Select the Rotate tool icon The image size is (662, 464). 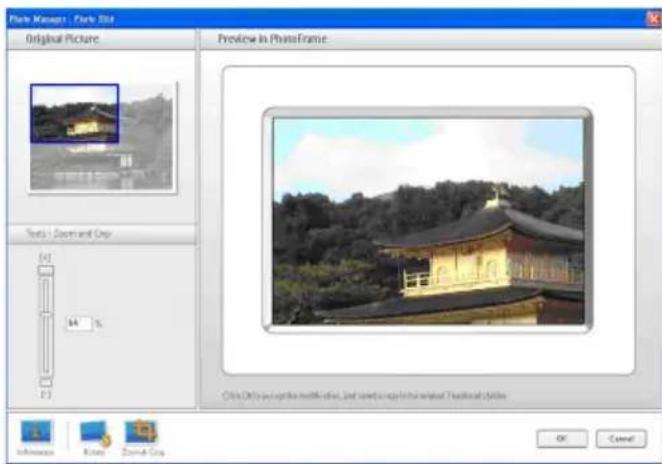pyautogui.click(x=94, y=432)
